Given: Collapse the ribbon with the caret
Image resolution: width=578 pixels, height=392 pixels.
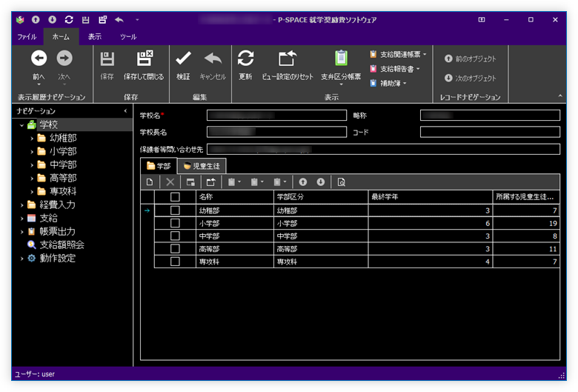Looking at the screenshot, I should [560, 96].
